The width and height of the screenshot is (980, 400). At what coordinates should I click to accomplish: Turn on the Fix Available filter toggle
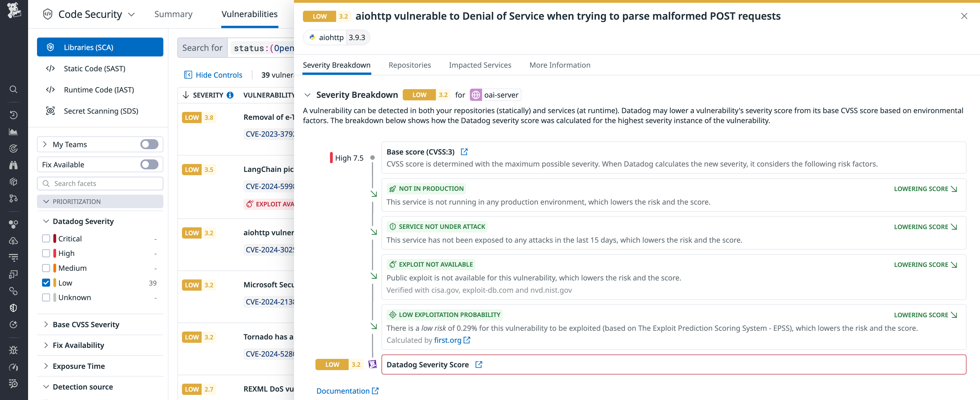(x=149, y=164)
